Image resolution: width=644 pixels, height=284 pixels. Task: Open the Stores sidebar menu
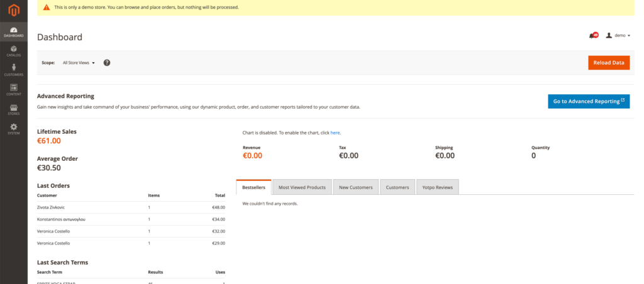[x=13, y=109]
